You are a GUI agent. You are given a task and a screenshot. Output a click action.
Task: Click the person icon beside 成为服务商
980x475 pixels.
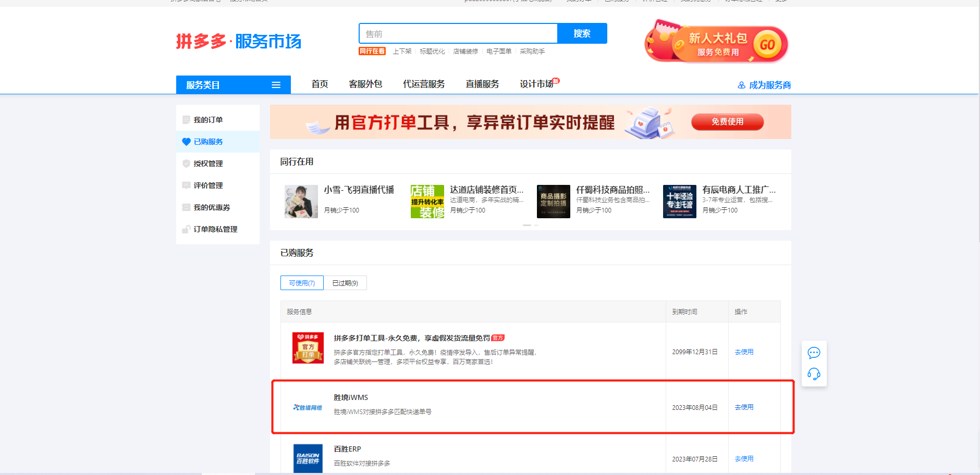(741, 85)
